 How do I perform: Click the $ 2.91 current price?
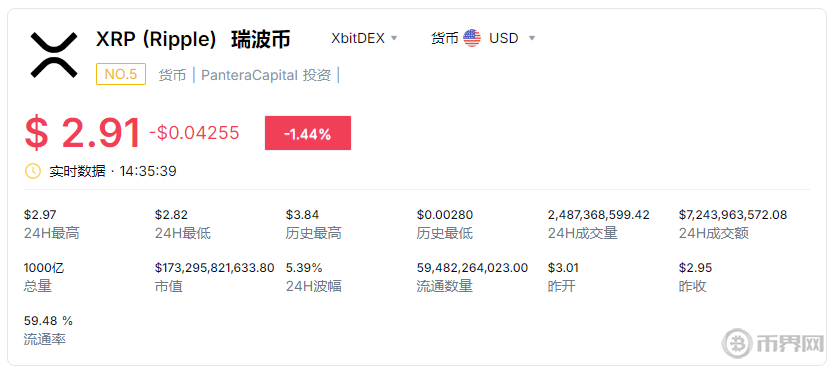coord(83,133)
